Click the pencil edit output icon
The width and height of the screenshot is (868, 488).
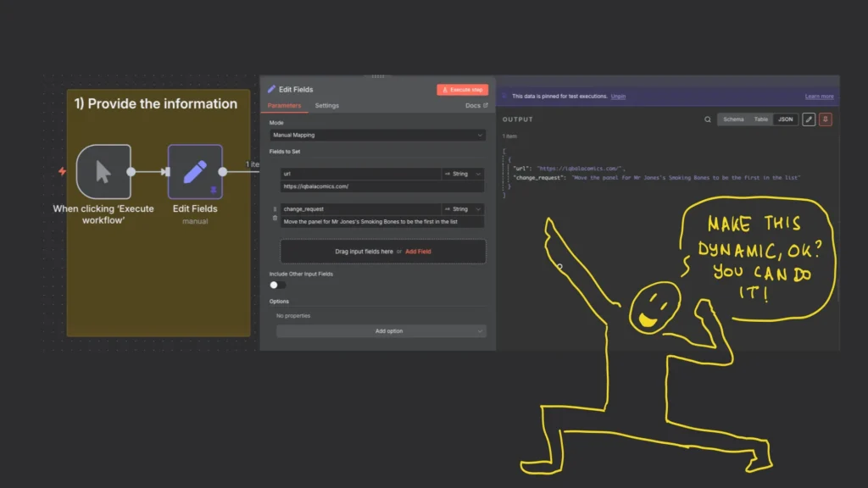coord(809,119)
